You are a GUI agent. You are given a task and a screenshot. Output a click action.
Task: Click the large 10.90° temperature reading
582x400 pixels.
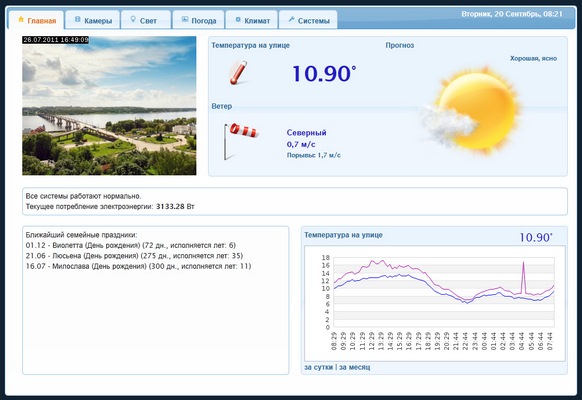coord(324,73)
